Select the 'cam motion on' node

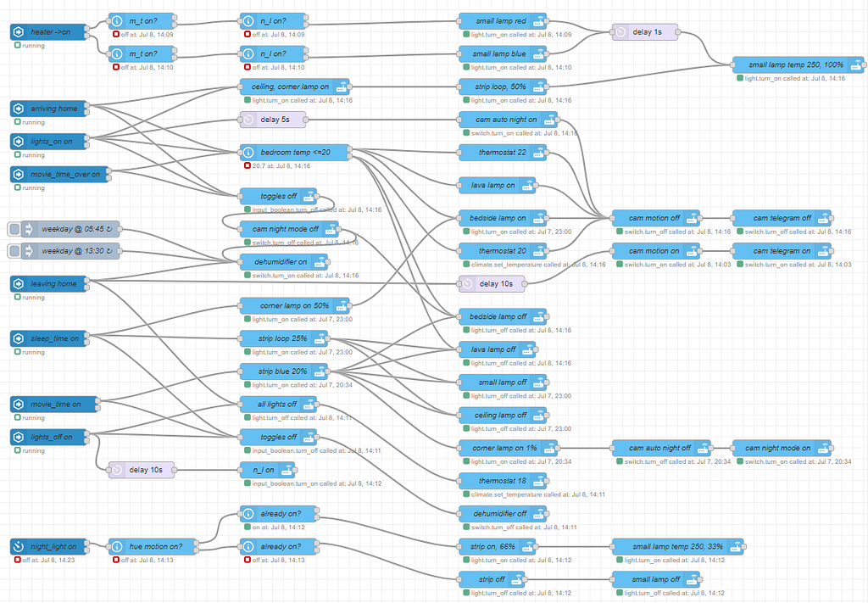pos(653,250)
